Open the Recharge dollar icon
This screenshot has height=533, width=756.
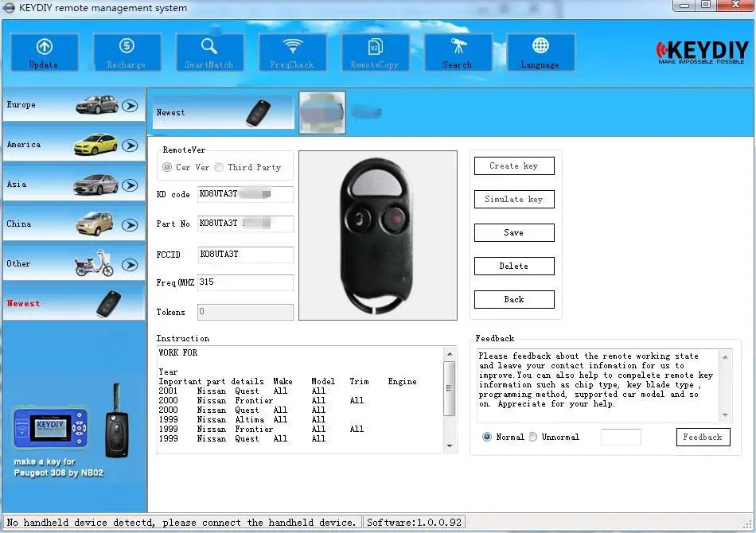[127, 53]
